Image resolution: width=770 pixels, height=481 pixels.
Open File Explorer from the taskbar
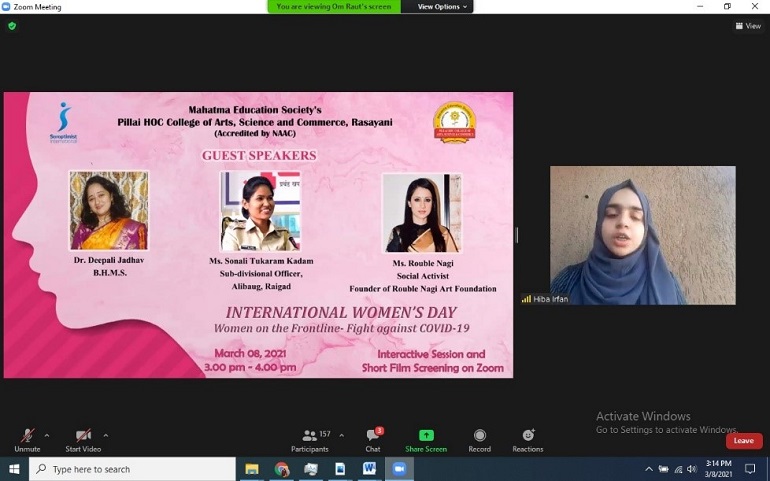pyautogui.click(x=252, y=469)
